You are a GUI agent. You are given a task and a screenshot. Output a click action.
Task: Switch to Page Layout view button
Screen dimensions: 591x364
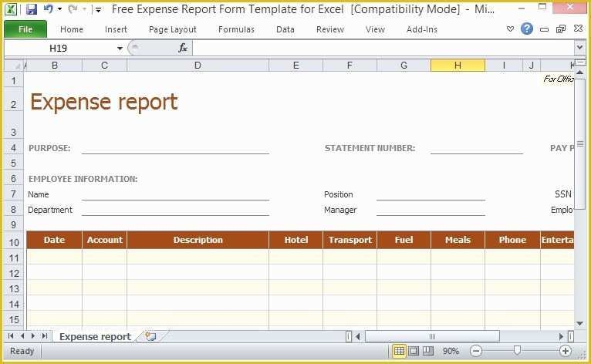click(414, 351)
